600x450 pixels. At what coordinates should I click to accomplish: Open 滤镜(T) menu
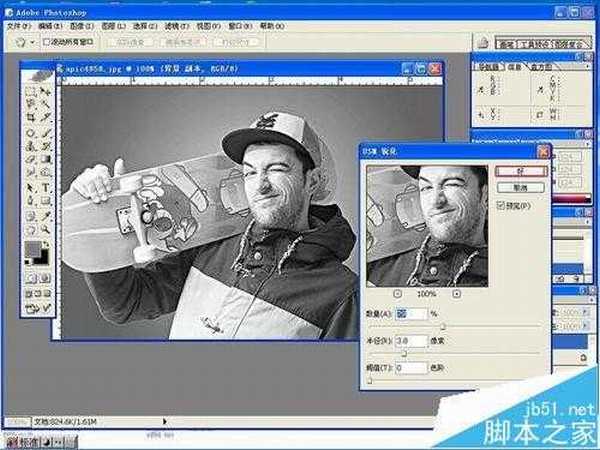[x=177, y=26]
